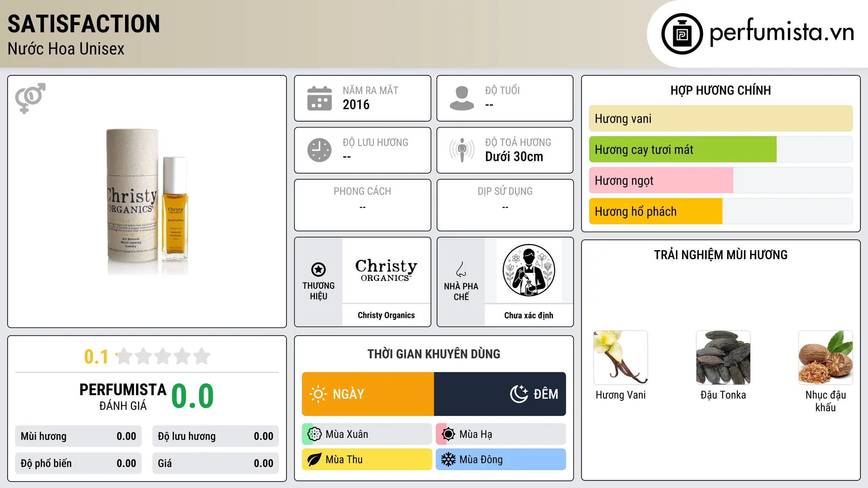
Task: Choose the Mùa Hạ season bar
Action: coord(501,434)
